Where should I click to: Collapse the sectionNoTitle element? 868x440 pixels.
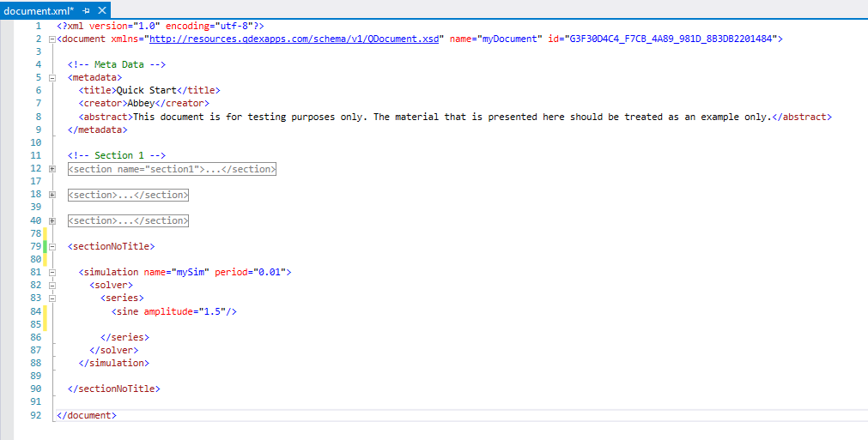[52, 246]
